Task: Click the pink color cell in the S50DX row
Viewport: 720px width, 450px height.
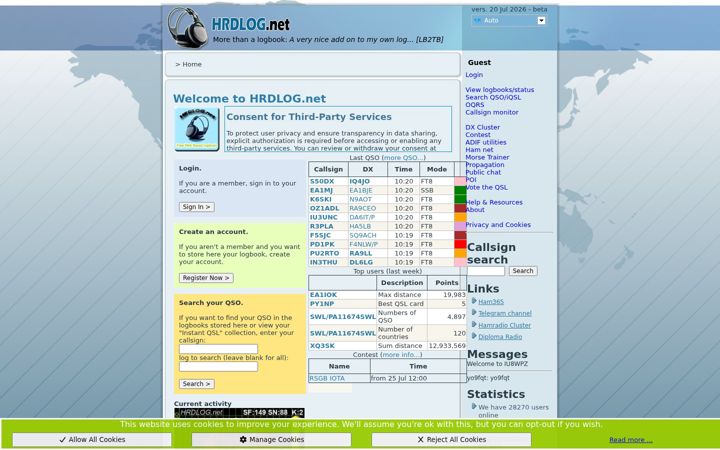Action: point(461,181)
